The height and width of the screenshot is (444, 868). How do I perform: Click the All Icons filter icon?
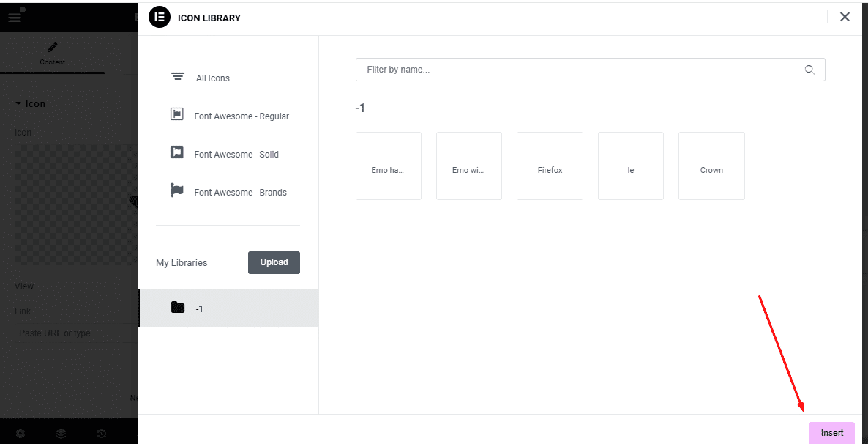point(177,77)
